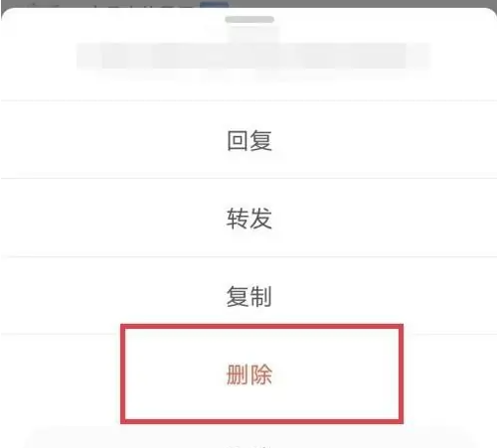
Task: Click the blue element behind overlay
Action: (214, 4)
